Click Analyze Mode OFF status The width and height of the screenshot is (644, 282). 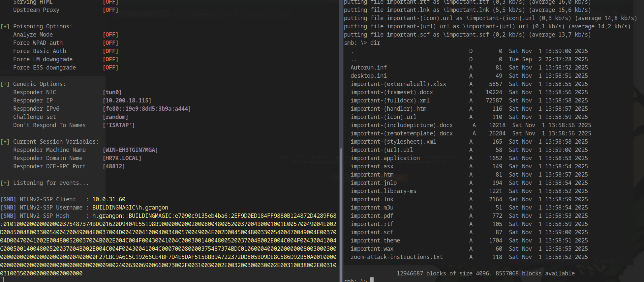tap(110, 35)
